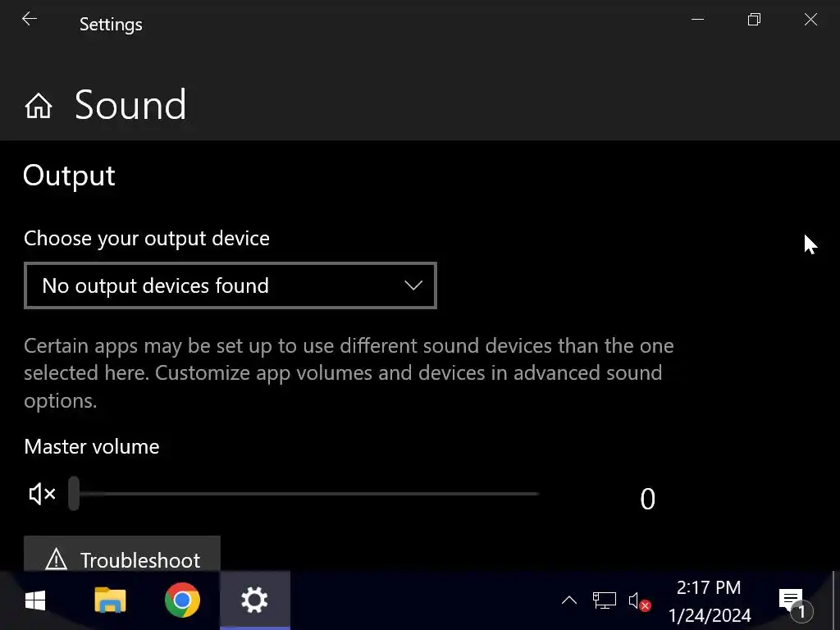Restore down the Settings window
Viewport: 840px width, 630px height.
click(755, 20)
